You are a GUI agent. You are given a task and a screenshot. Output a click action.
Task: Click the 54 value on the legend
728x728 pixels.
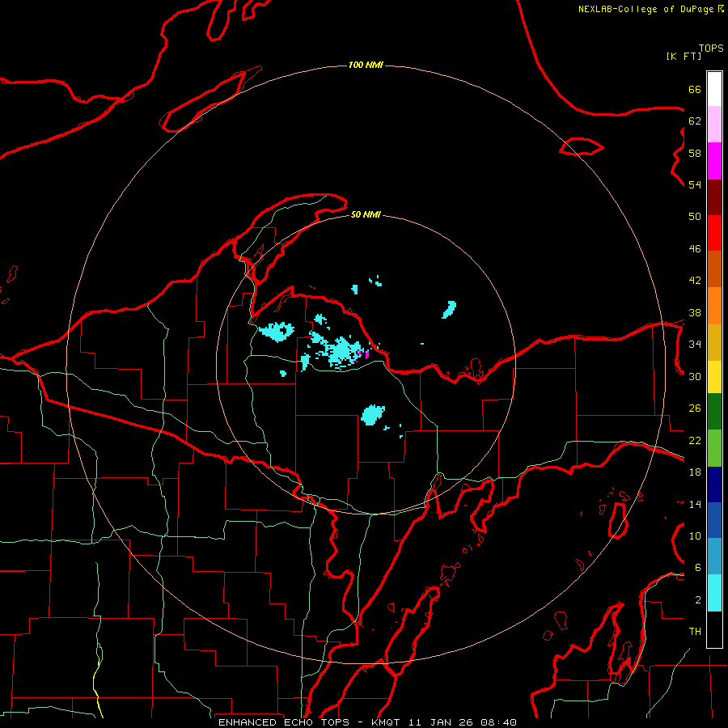pos(695,184)
